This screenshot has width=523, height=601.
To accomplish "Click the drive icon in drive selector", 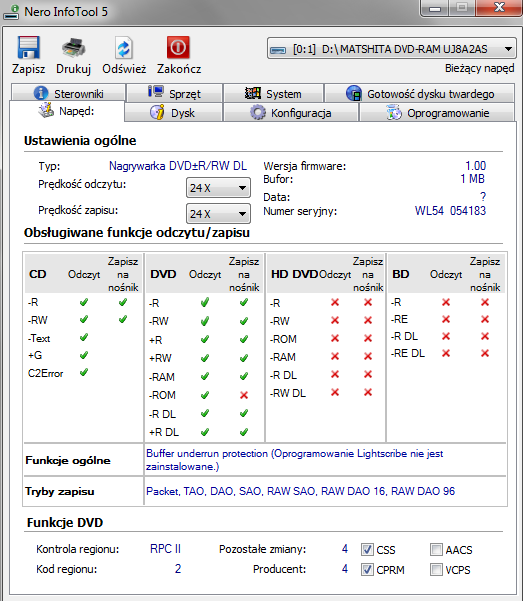I will [278, 50].
